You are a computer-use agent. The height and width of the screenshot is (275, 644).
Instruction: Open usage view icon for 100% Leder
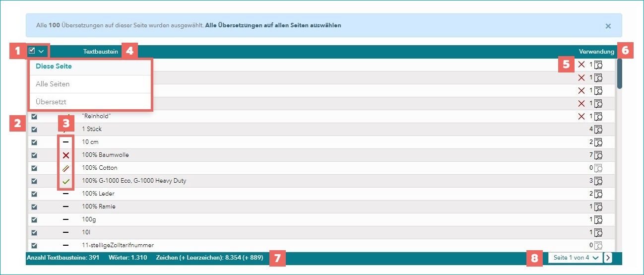[598, 194]
